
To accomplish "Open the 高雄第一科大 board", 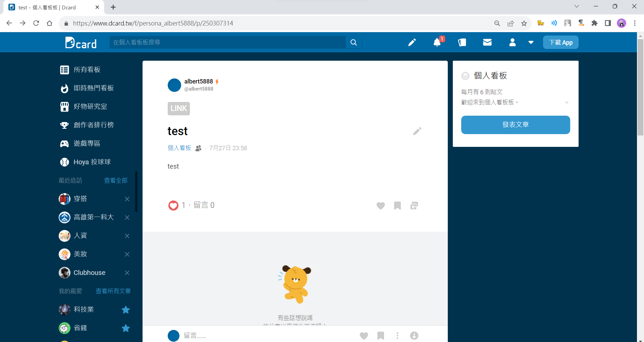I will click(87, 217).
